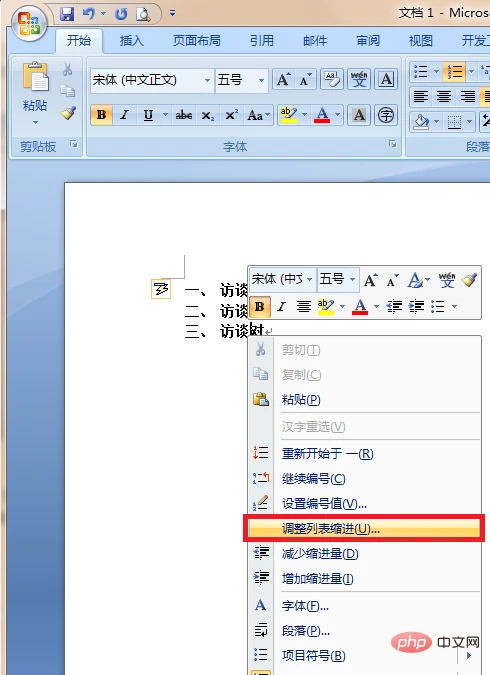The width and height of the screenshot is (490, 675).
Task: Click the Office button orb
Action: pos(29,22)
